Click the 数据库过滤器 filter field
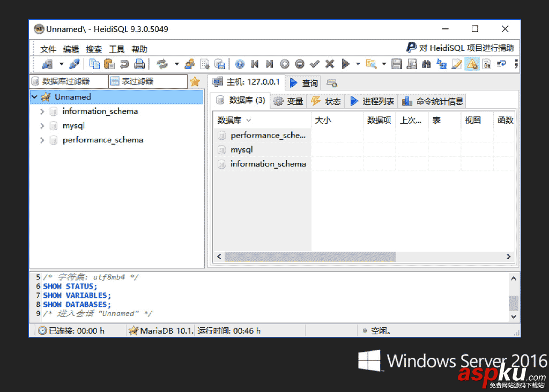This screenshot has height=392, width=549. coord(69,81)
